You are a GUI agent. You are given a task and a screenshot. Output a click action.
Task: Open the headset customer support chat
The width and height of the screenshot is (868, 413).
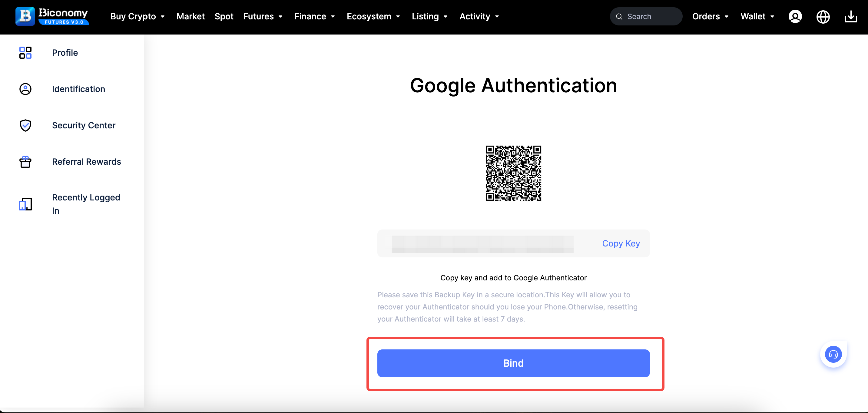(x=833, y=354)
